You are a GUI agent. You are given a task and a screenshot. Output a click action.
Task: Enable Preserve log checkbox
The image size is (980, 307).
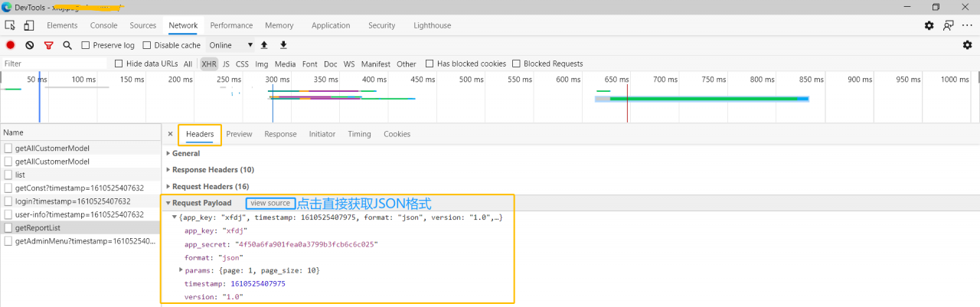click(x=86, y=45)
